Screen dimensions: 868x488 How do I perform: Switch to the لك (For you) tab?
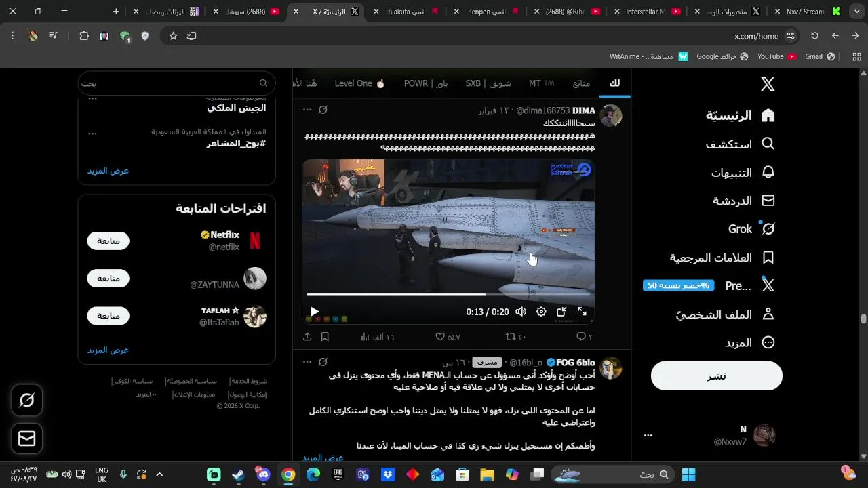(615, 83)
